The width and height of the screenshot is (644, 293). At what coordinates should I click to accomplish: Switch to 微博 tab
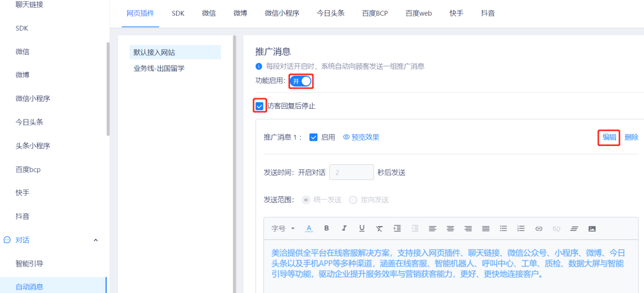point(240,13)
